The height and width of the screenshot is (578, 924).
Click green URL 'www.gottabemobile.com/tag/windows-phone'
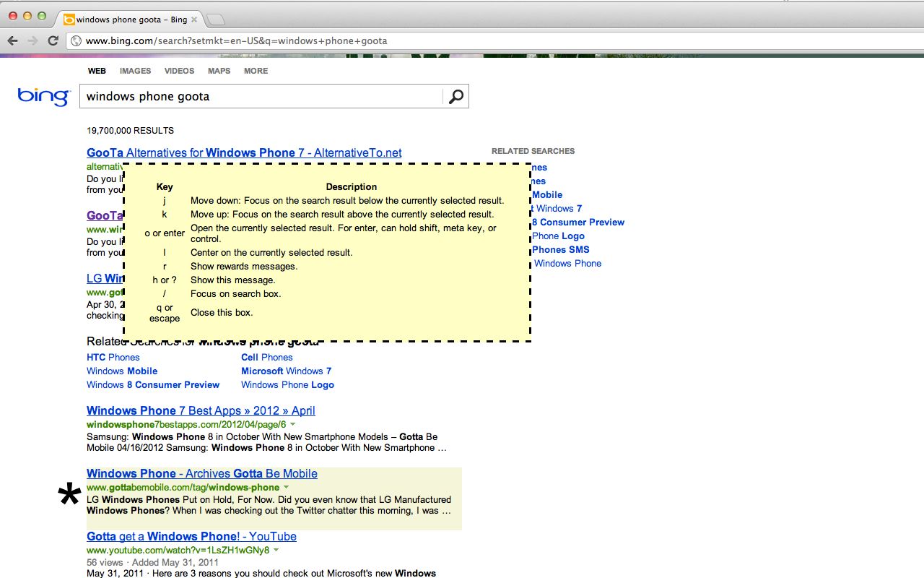183,488
